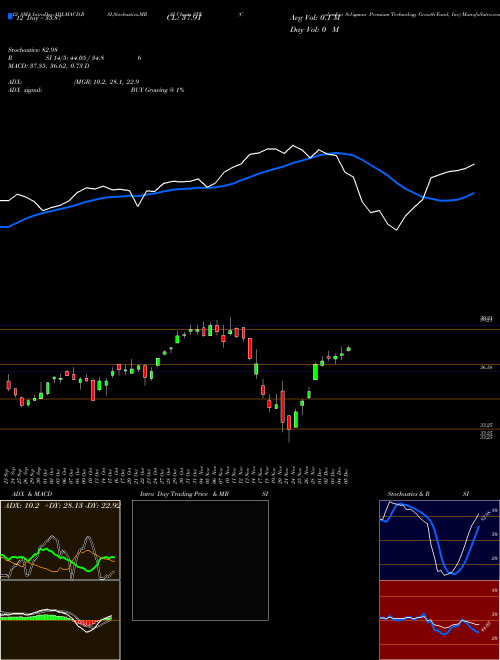Open the MACD histogram chart panel
The image size is (500, 660).
tap(60, 620)
